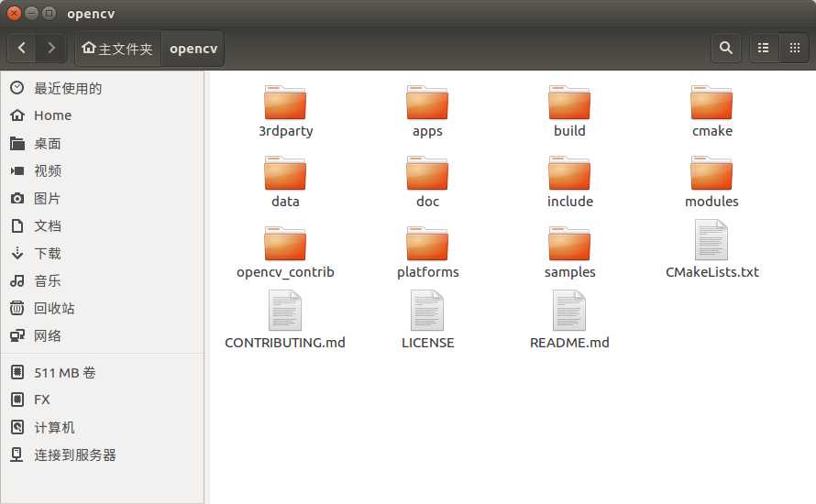The image size is (816, 504).
Task: Click the 主文件夹 breadcrumb button
Action: [x=118, y=49]
